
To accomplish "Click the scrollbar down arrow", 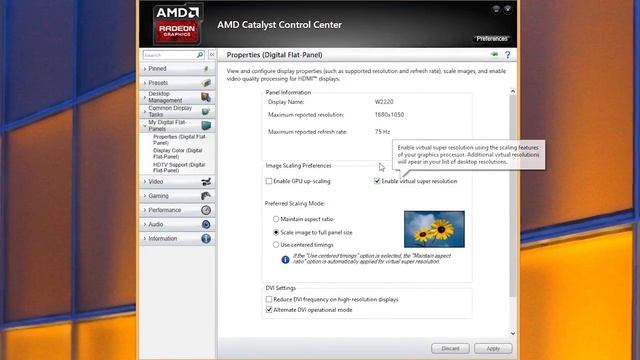I will pos(513,333).
